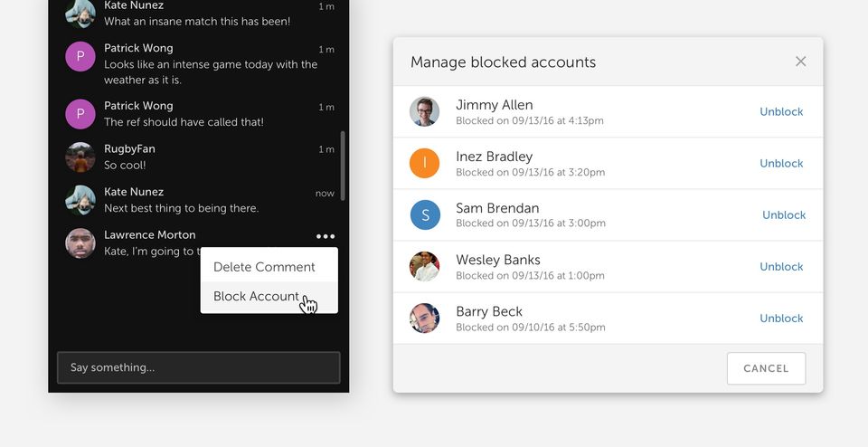Click the chat panel scrollbar
Viewport: 868px width, 447px height.
click(x=343, y=166)
